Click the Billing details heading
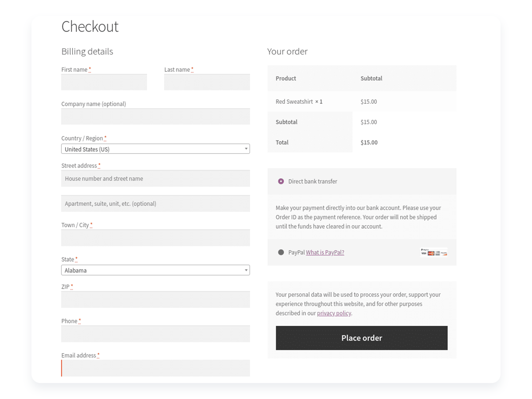The width and height of the screenshot is (532, 399). click(x=87, y=51)
